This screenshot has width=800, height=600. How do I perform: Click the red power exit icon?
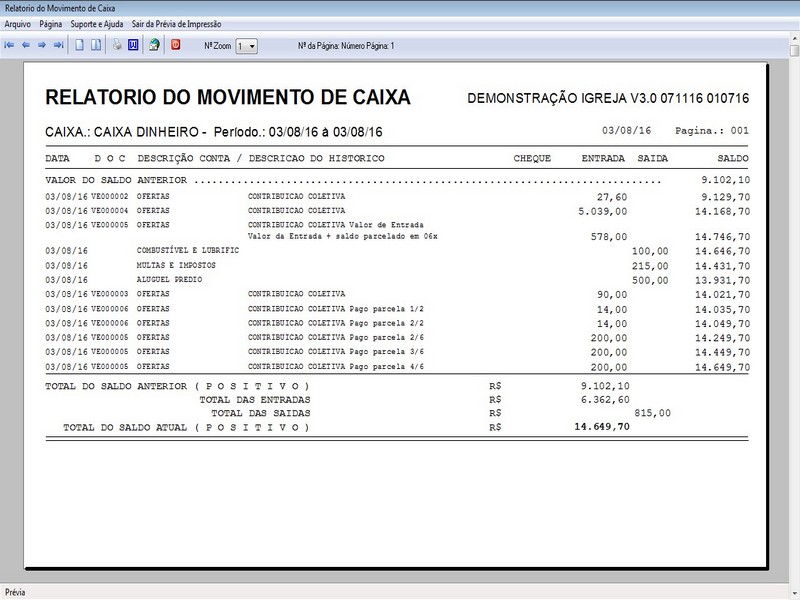point(176,45)
